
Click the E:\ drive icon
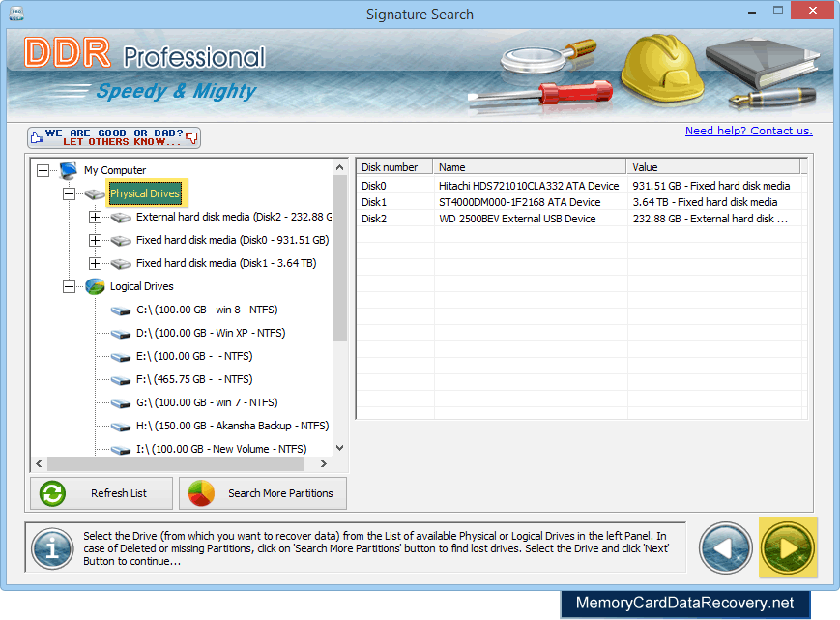click(x=121, y=357)
